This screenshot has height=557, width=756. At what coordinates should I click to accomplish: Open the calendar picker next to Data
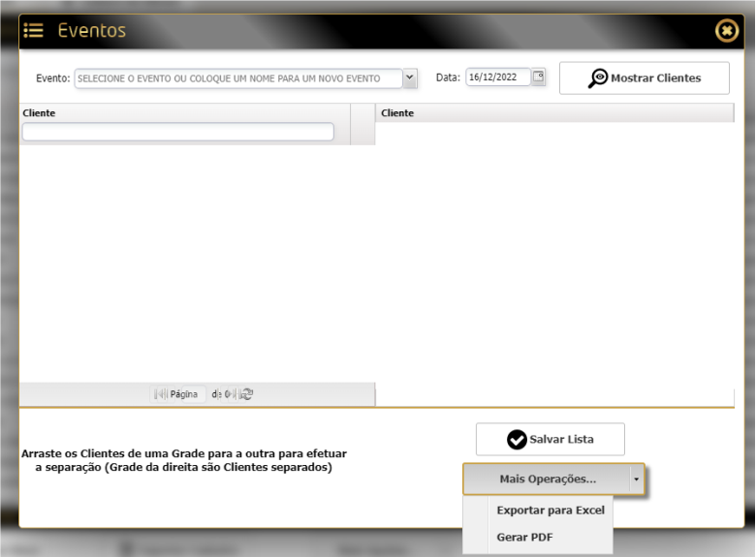[x=538, y=77]
